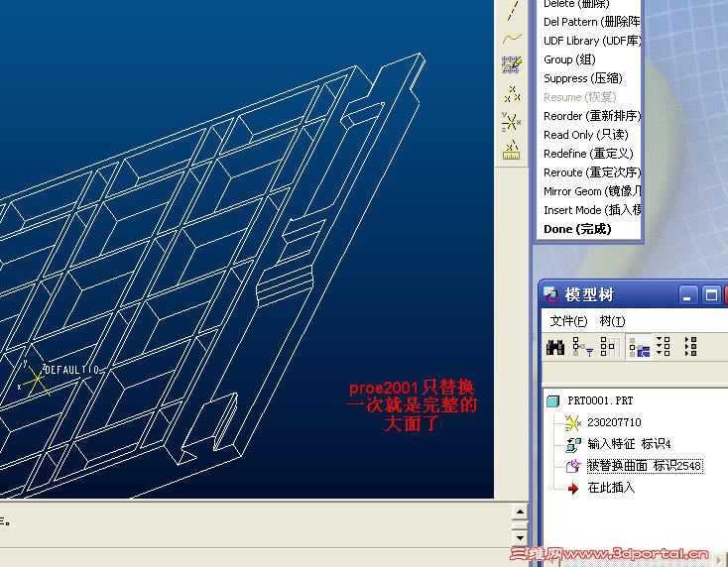Choose Reorder (重新排序) menu entry

(x=591, y=116)
